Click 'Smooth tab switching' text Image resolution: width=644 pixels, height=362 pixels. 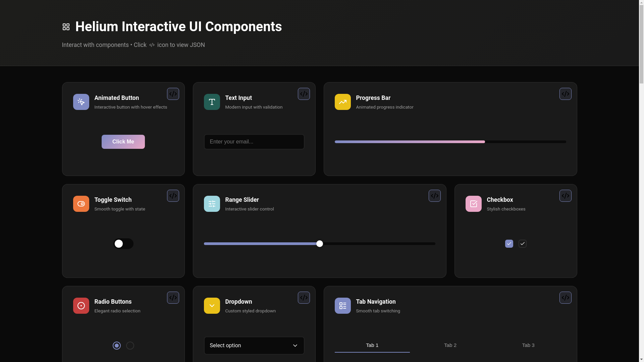pyautogui.click(x=378, y=311)
